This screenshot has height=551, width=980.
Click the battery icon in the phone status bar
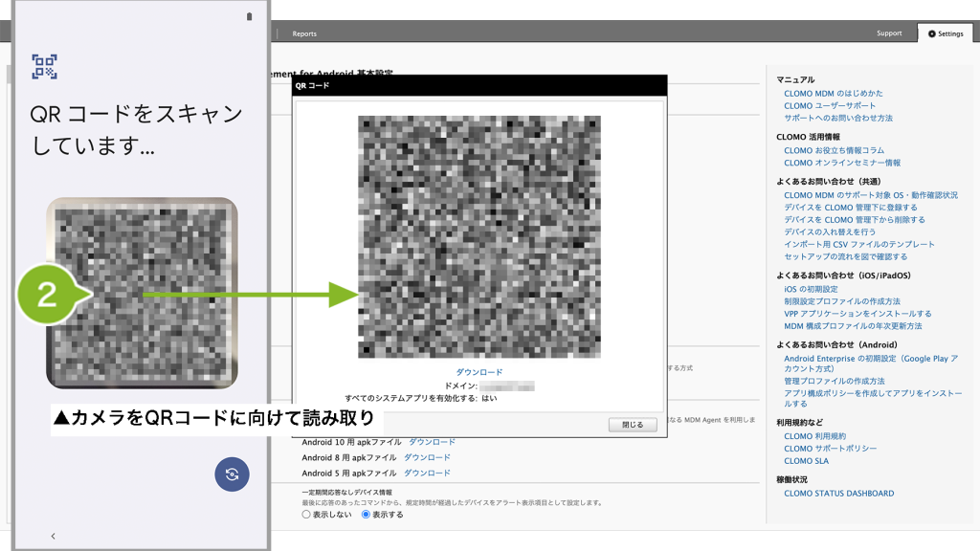[x=250, y=17]
